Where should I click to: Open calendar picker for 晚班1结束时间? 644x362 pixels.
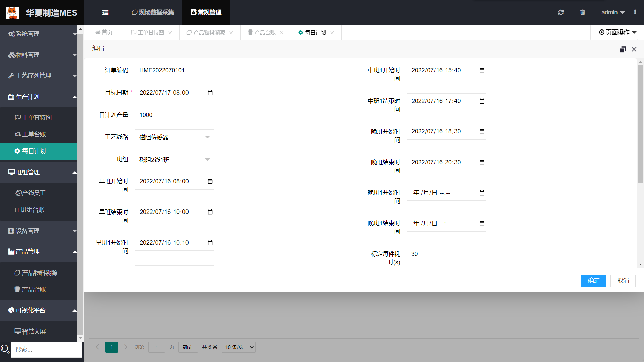pos(482,224)
